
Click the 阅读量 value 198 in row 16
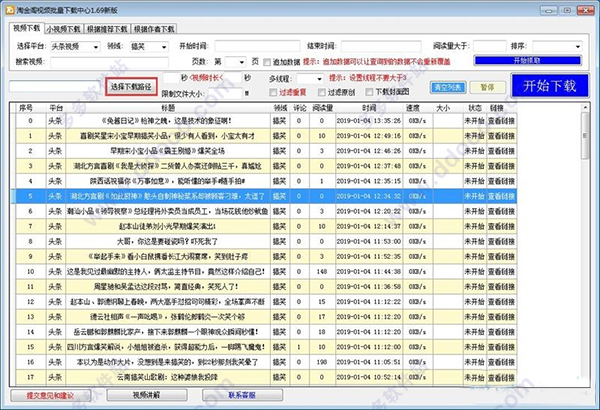322,362
